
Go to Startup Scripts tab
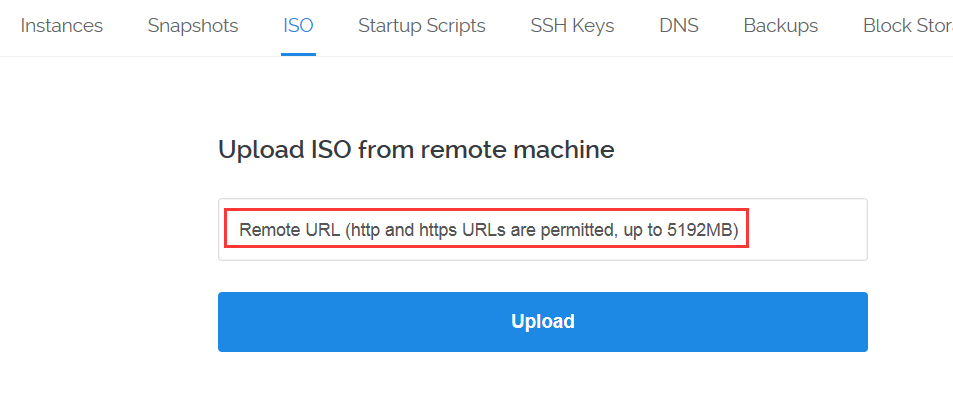click(422, 26)
